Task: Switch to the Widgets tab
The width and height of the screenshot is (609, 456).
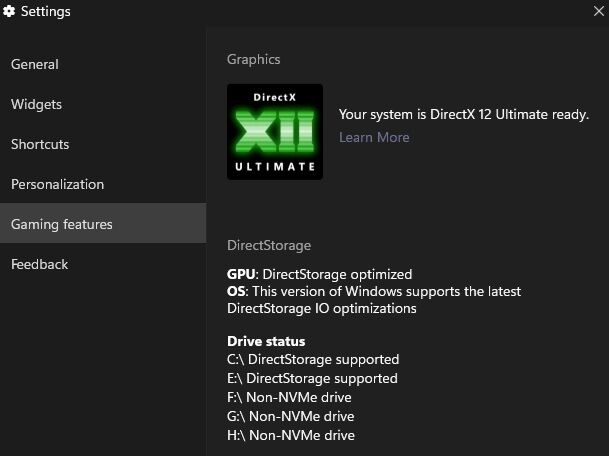Action: pos(36,104)
